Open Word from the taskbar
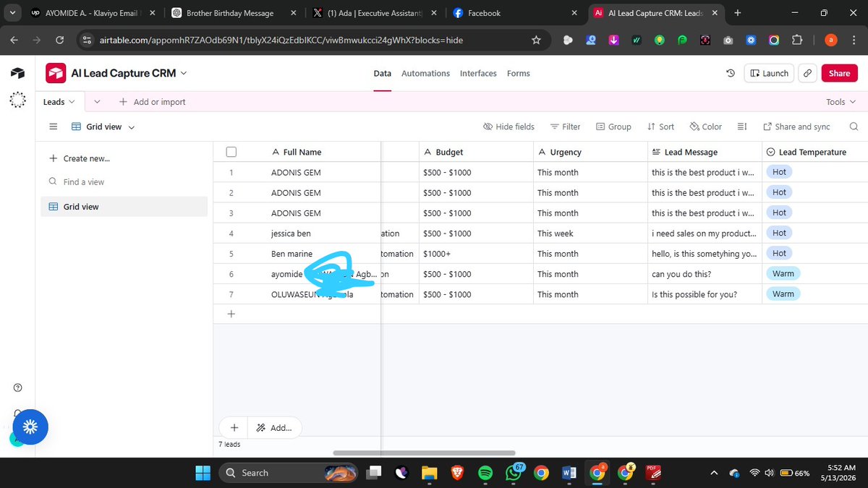868x488 pixels. pyautogui.click(x=569, y=473)
